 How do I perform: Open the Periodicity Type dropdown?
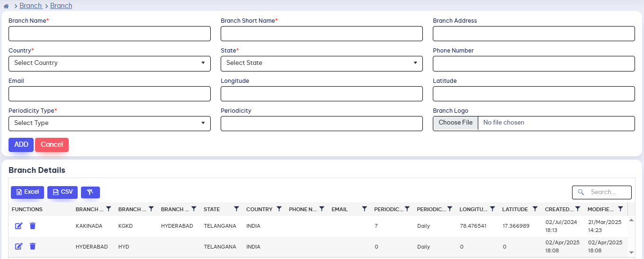pyautogui.click(x=109, y=124)
